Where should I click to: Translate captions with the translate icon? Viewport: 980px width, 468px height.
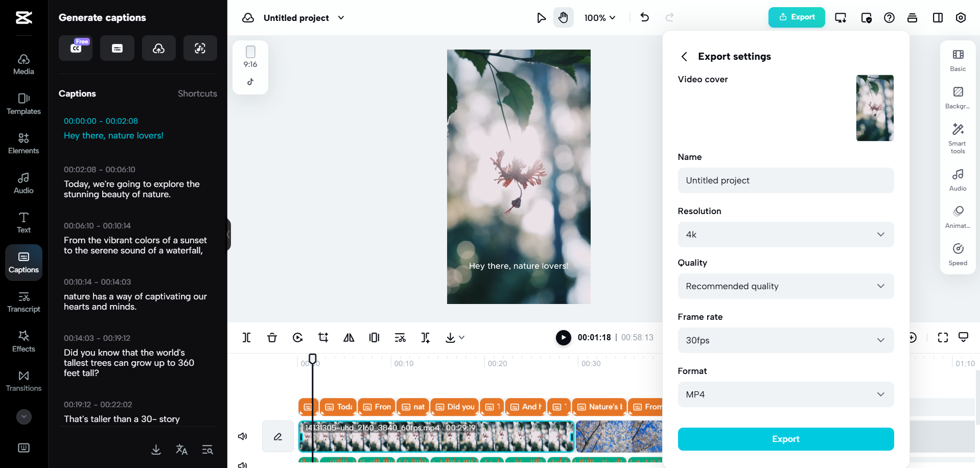181,450
